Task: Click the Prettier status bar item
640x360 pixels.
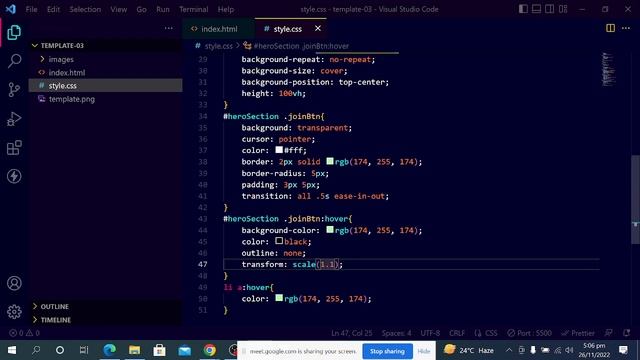Action: [578, 333]
